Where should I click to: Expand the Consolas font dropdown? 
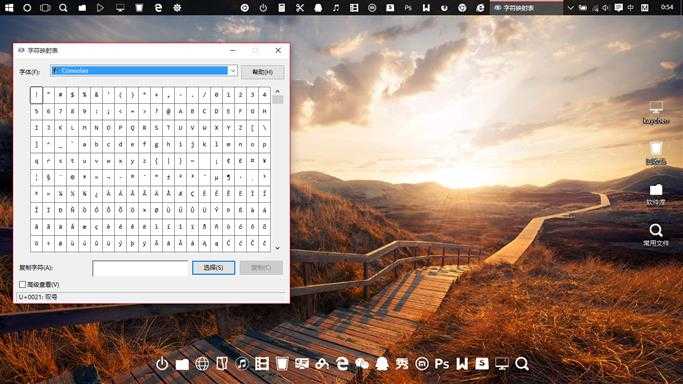pos(233,71)
